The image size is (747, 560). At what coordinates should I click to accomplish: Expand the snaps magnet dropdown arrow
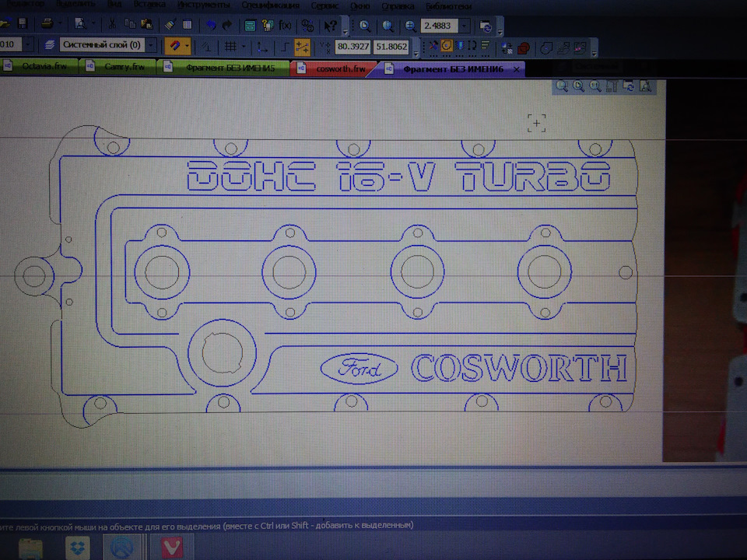tap(187, 46)
